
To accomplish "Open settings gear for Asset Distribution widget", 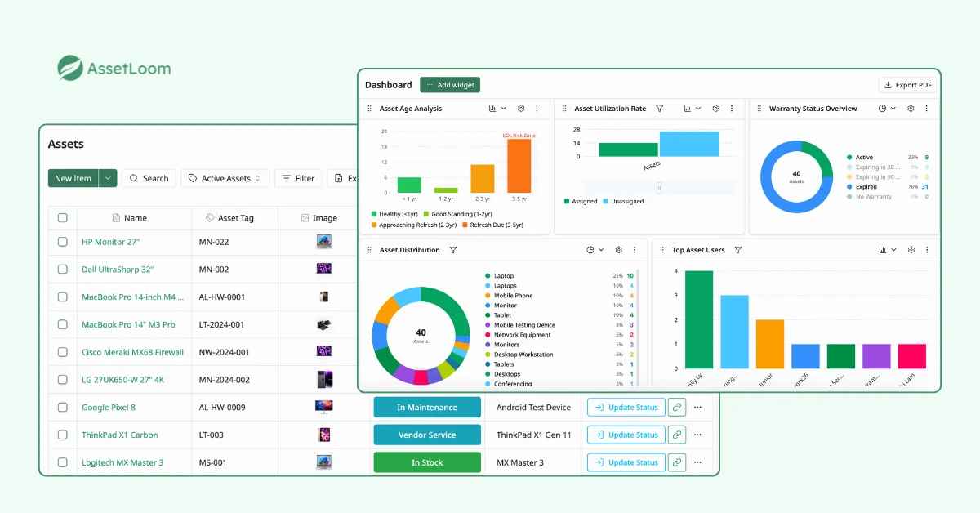I will [619, 250].
